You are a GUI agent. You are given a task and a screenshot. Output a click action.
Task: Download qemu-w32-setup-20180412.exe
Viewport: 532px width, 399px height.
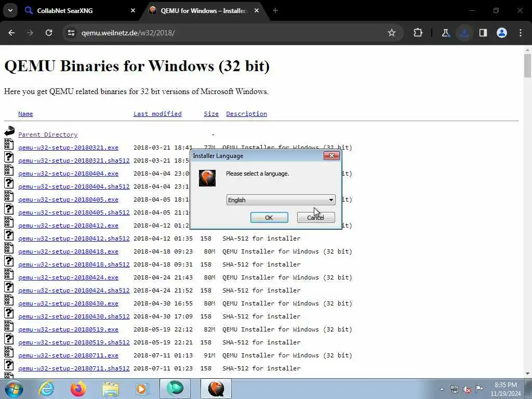point(68,225)
